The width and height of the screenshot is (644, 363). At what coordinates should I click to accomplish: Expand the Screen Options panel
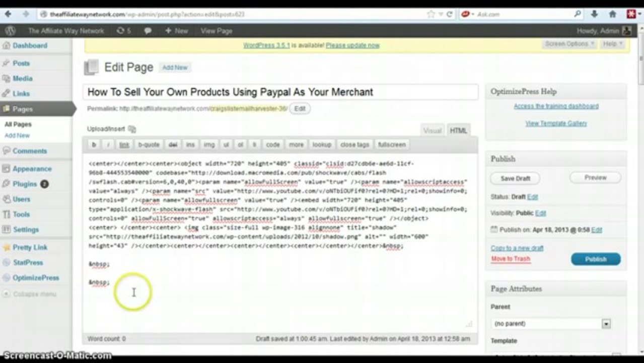[570, 44]
